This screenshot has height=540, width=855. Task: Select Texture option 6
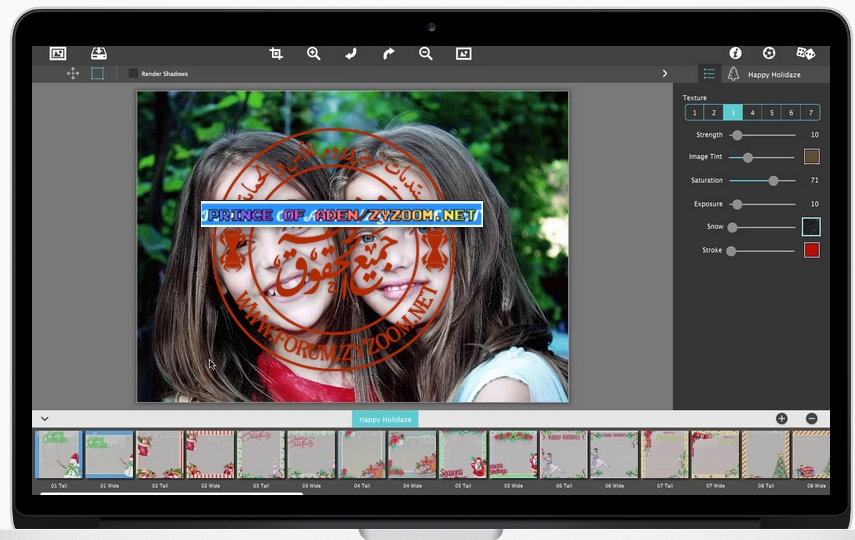pyautogui.click(x=791, y=112)
